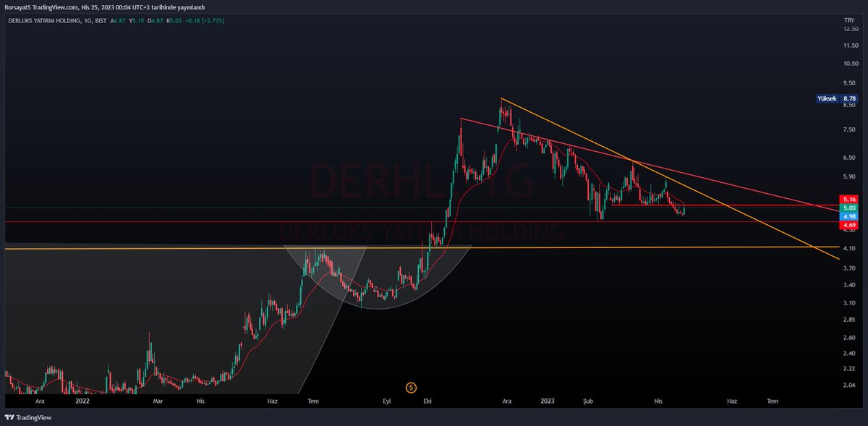868x426 pixels.
Task: Click the Y5.15 high value in header
Action: (135, 21)
